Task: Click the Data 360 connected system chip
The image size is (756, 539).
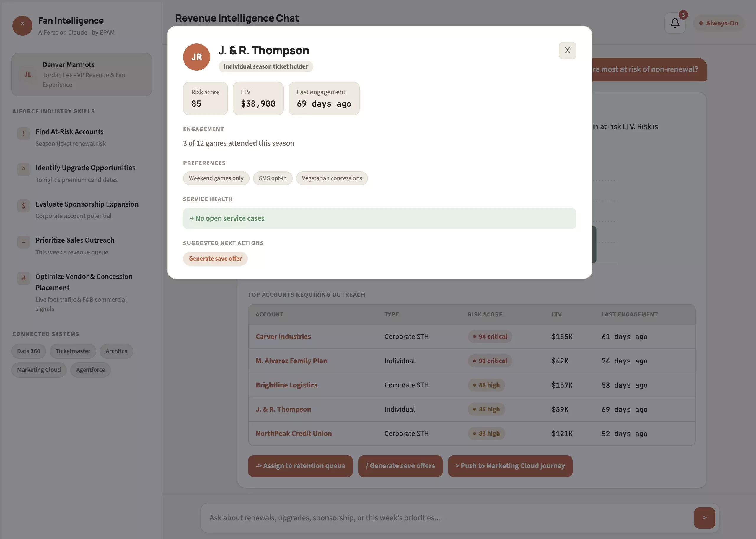Action: pyautogui.click(x=29, y=351)
